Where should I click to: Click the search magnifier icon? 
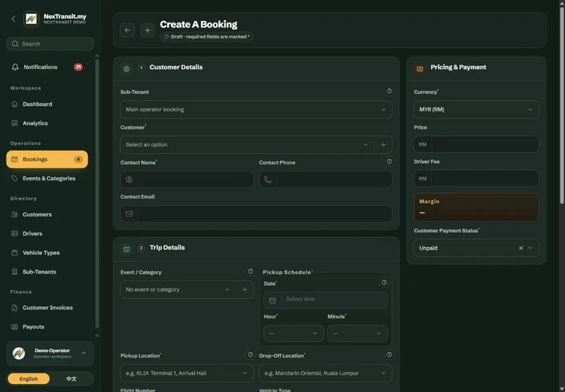(15, 44)
